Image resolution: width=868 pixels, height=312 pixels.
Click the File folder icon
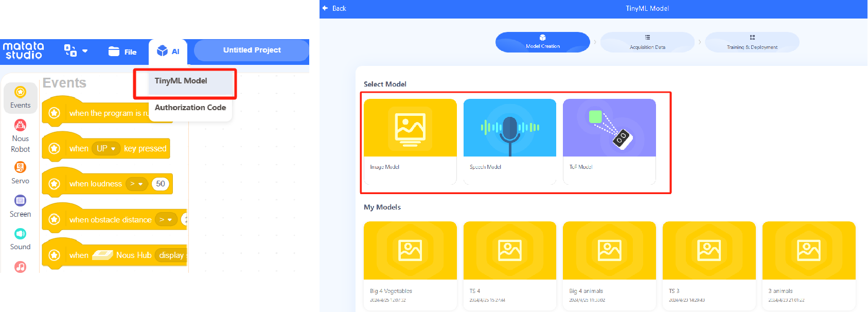(114, 51)
